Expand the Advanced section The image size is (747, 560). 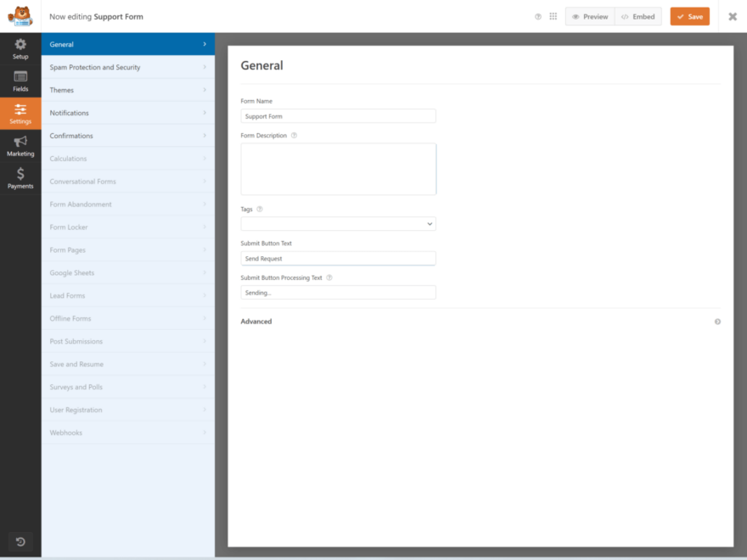(717, 322)
